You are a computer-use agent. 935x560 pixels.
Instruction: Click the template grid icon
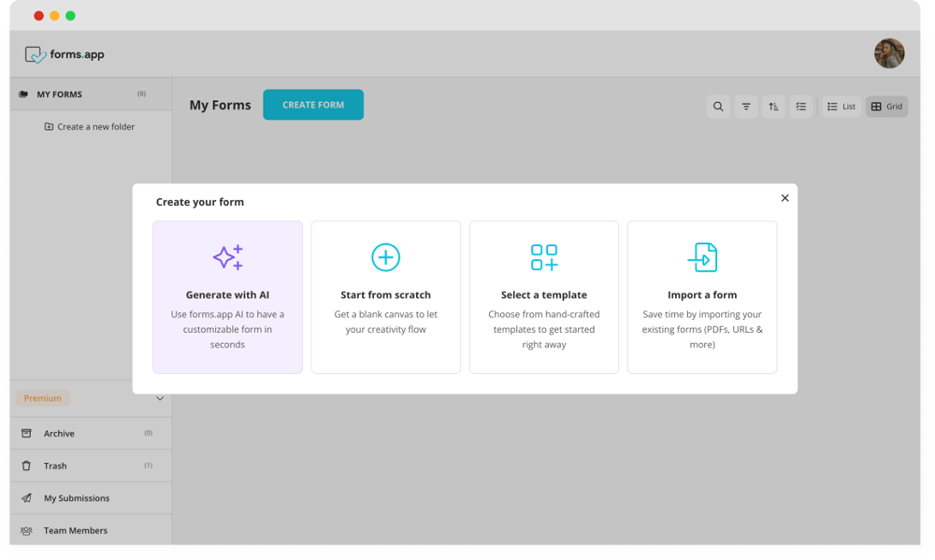point(543,257)
